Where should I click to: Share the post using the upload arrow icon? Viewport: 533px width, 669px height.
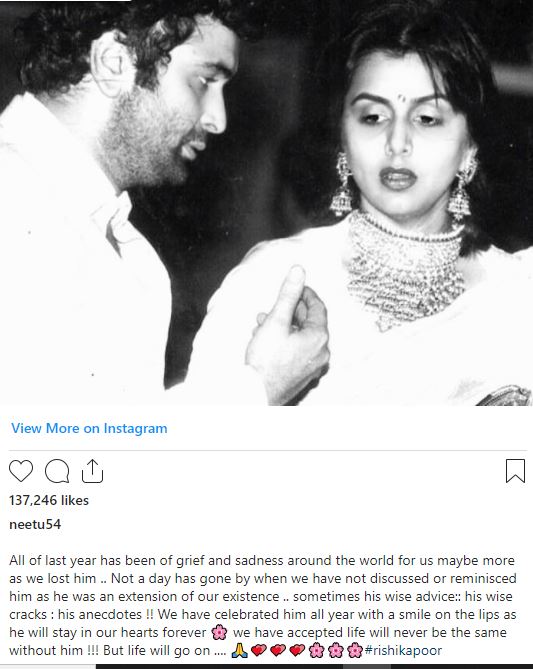(93, 471)
